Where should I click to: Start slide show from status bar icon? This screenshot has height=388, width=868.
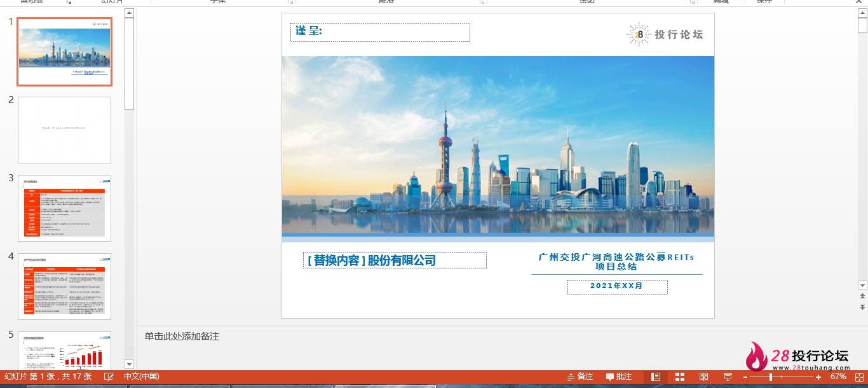[728, 377]
